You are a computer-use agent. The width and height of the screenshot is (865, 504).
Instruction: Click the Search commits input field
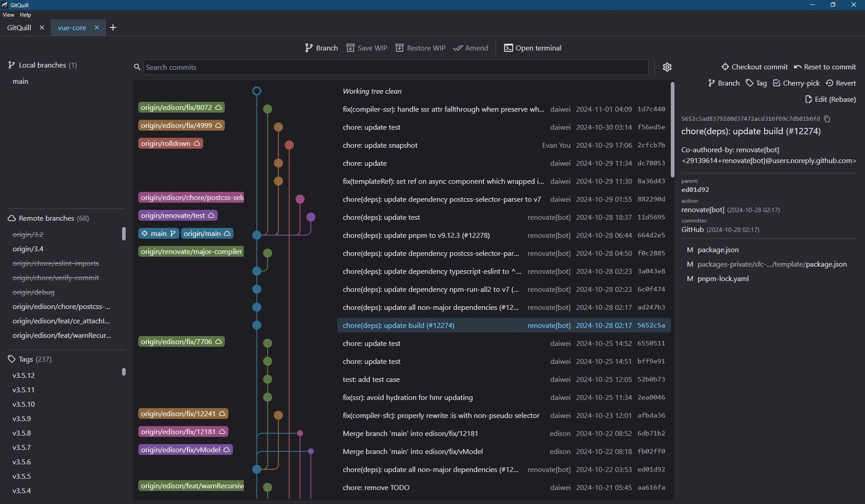(x=396, y=67)
